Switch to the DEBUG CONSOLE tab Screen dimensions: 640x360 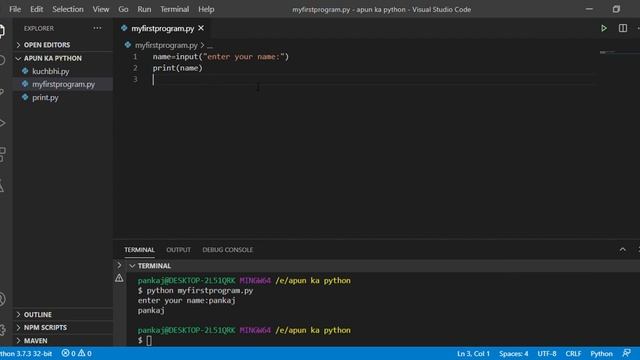click(228, 250)
